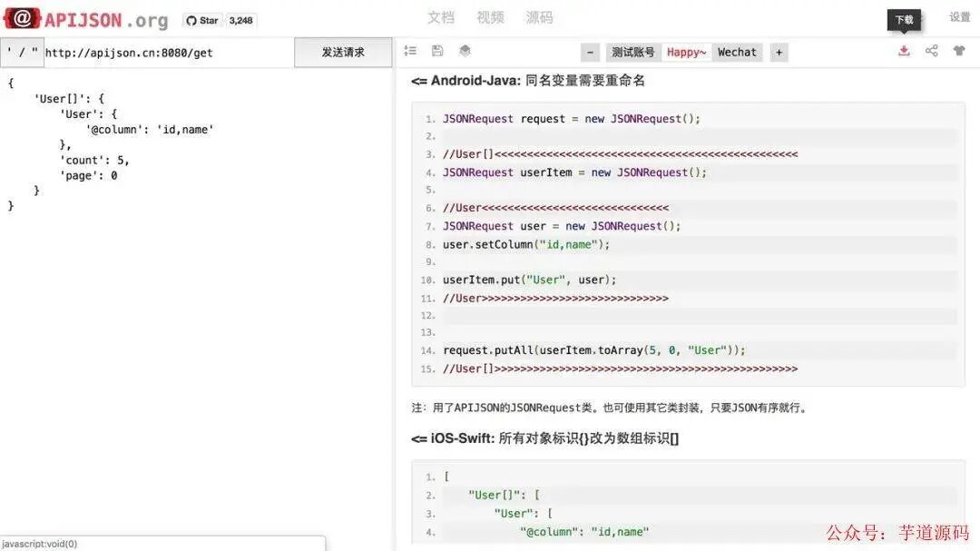The height and width of the screenshot is (551, 980).
Task: Click the note about the JSONRequest class
Action: pos(610,408)
